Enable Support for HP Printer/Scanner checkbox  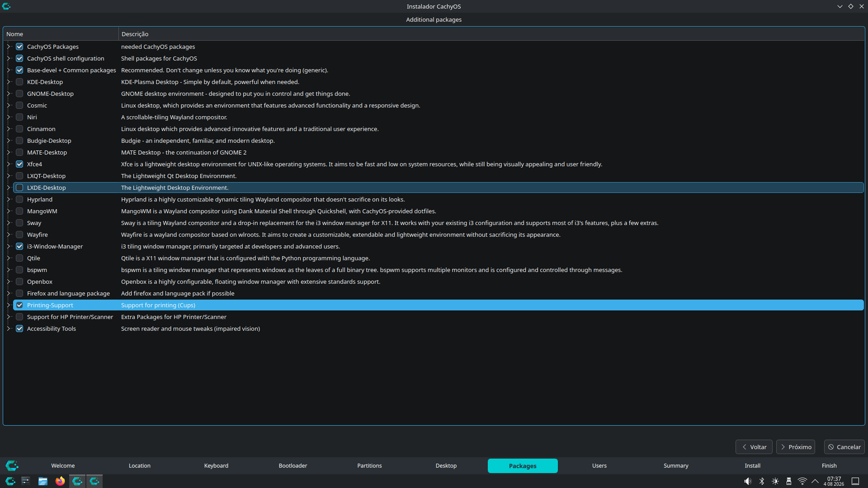click(19, 317)
